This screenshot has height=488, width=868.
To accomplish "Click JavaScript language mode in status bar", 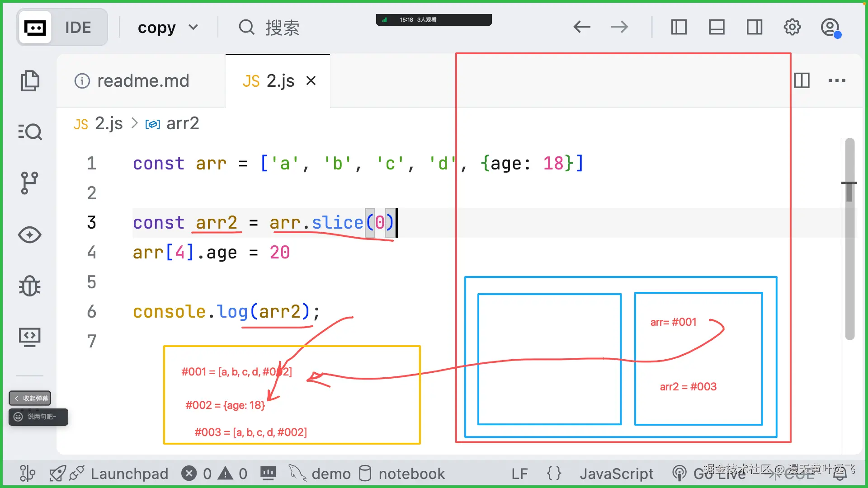I will coord(617,474).
